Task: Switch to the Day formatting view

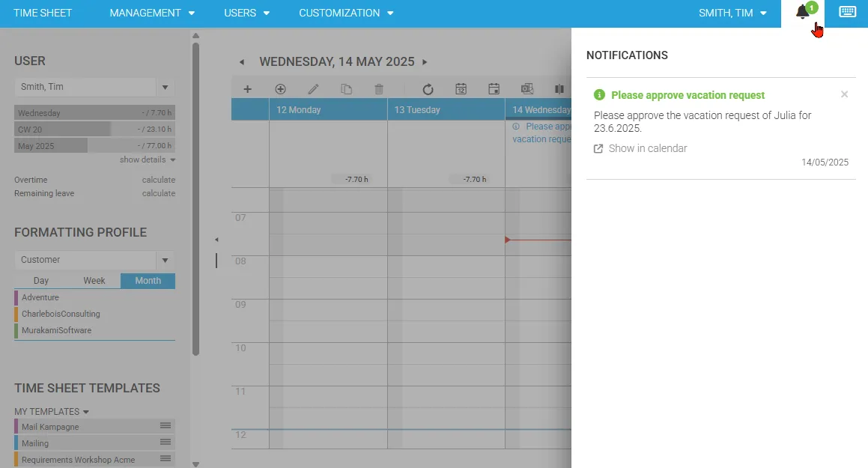Action: point(40,281)
